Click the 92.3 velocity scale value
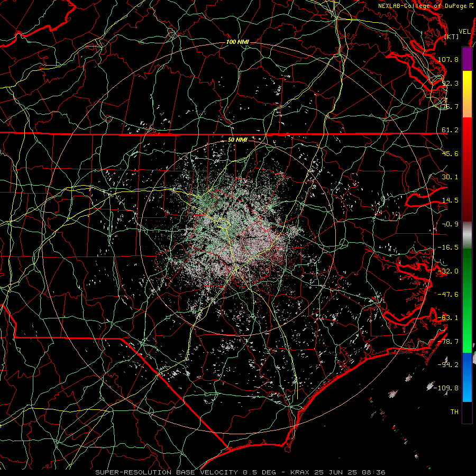Image resolution: width=476 pixels, height=476 pixels. point(450,83)
